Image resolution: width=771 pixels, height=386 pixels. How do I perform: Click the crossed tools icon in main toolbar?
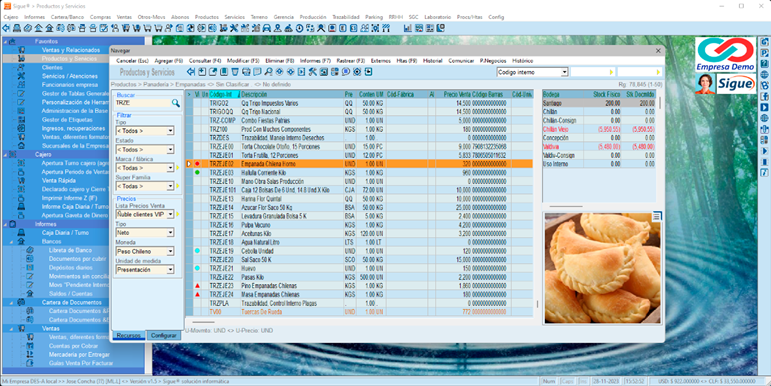pos(234,29)
